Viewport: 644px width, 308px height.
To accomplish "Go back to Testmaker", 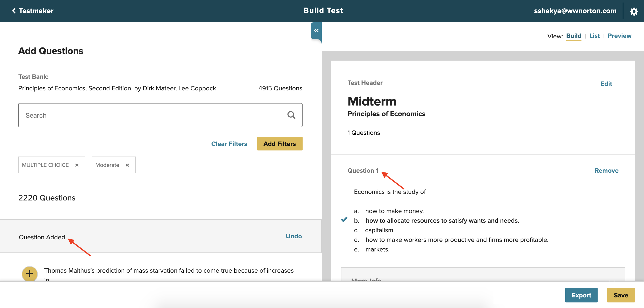I will (33, 11).
